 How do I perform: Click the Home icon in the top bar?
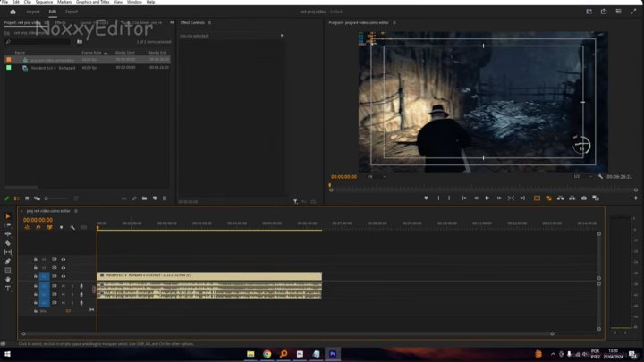click(x=13, y=12)
